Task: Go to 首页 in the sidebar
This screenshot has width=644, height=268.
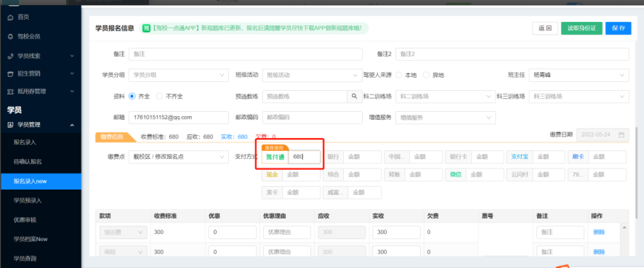Action: pos(23,17)
